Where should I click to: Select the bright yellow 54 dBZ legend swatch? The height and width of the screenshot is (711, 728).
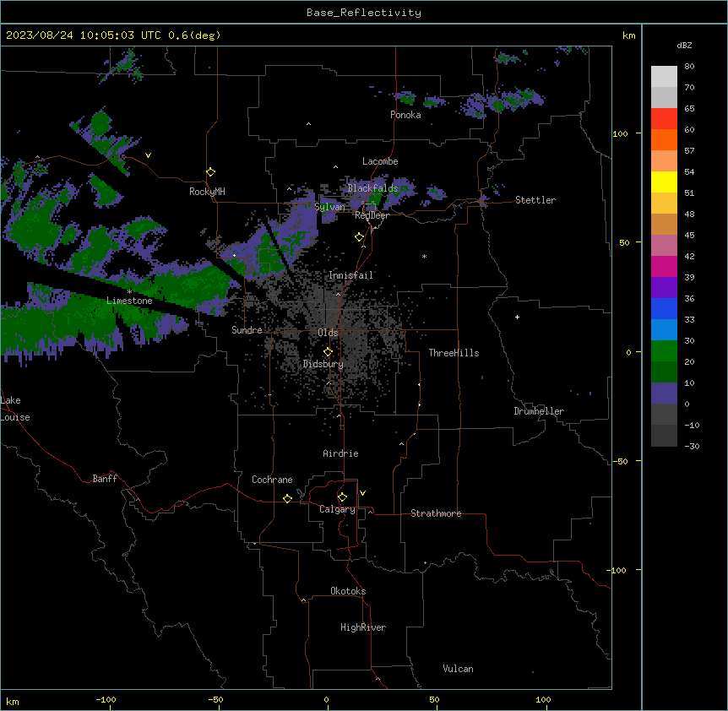(664, 182)
